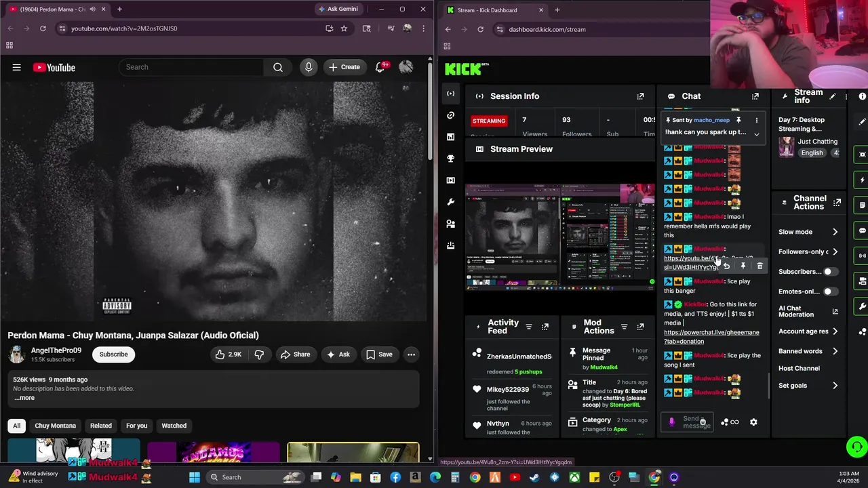
Task: Open AI Chat Moderation link
Action: pyautogui.click(x=808, y=311)
